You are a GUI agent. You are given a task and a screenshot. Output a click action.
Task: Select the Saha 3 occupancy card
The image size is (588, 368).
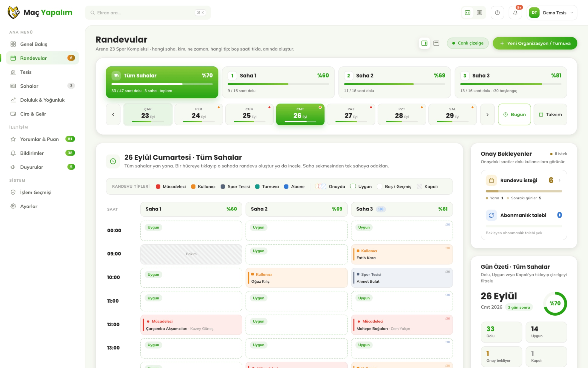[511, 82]
